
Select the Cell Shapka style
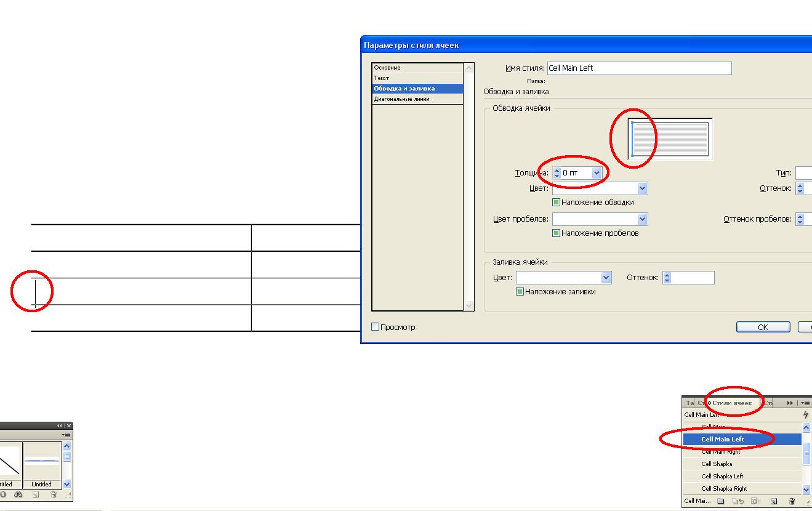pyautogui.click(x=742, y=464)
